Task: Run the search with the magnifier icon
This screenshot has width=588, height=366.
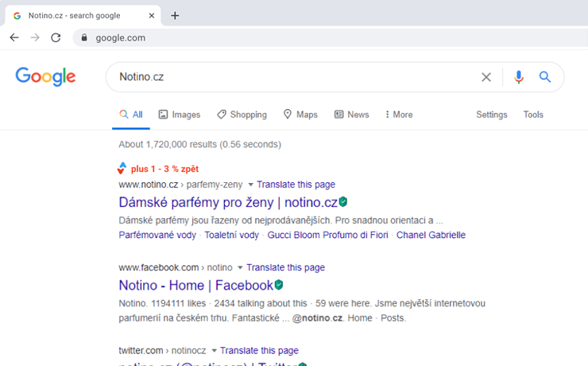Action: (x=545, y=77)
